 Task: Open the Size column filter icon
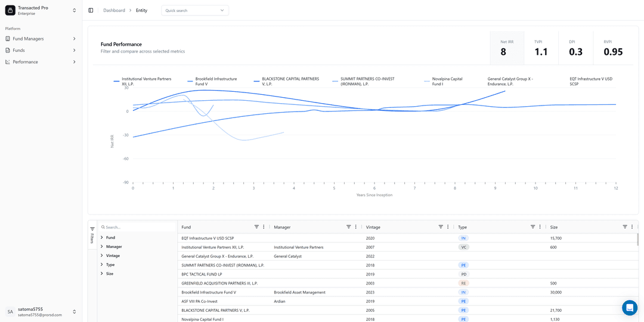(x=625, y=227)
